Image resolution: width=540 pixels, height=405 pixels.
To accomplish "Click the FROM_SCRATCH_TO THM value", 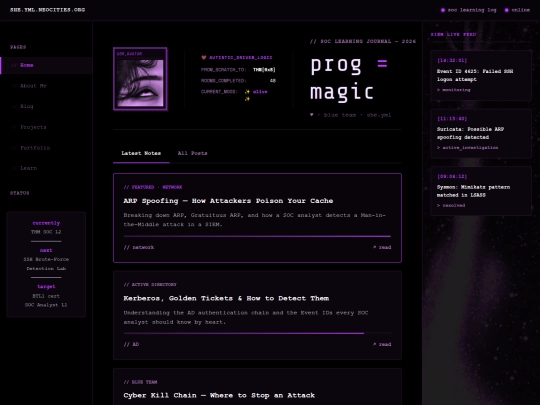I will click(x=264, y=70).
